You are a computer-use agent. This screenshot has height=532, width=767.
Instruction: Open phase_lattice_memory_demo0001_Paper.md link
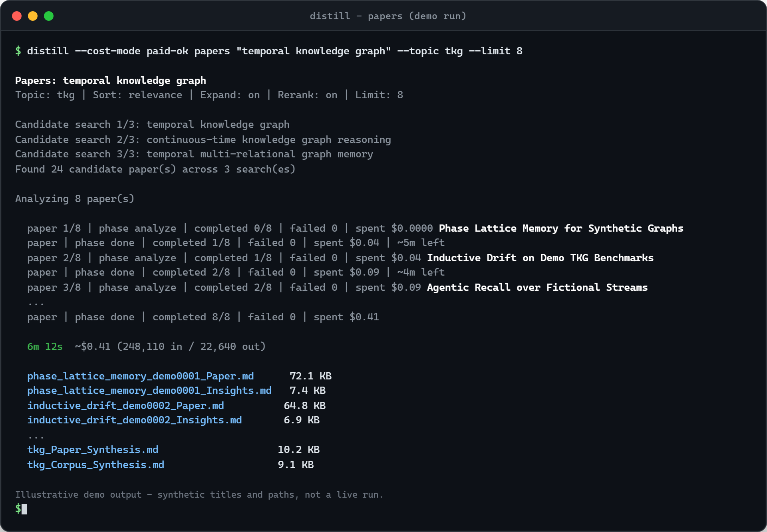tap(141, 376)
